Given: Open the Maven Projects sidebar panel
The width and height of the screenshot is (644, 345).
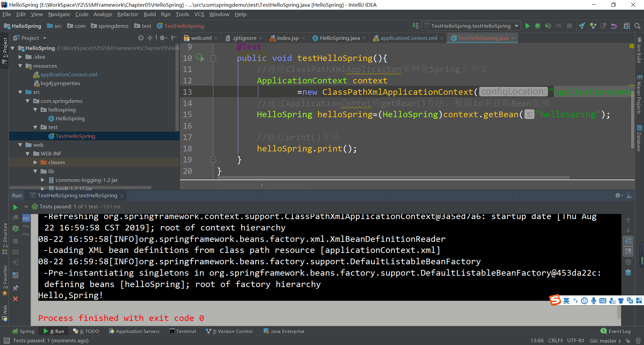Looking at the screenshot, I should click(x=640, y=97).
